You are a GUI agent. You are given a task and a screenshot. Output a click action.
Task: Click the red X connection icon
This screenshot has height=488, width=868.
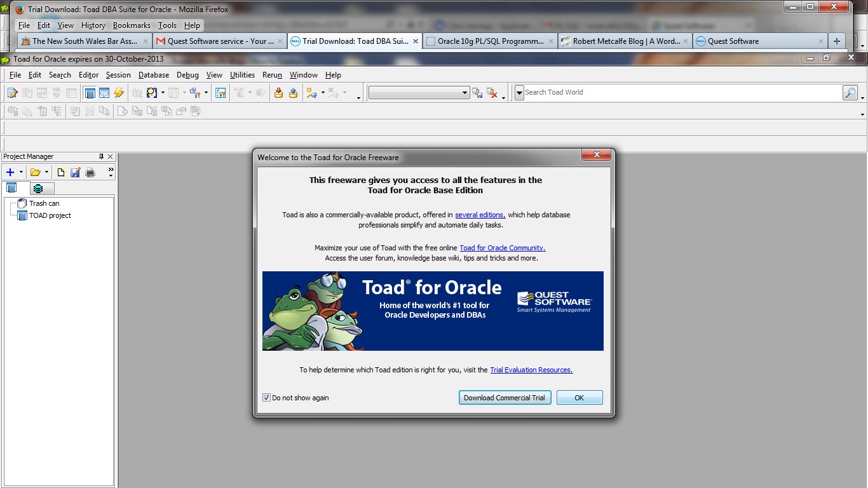click(x=492, y=93)
